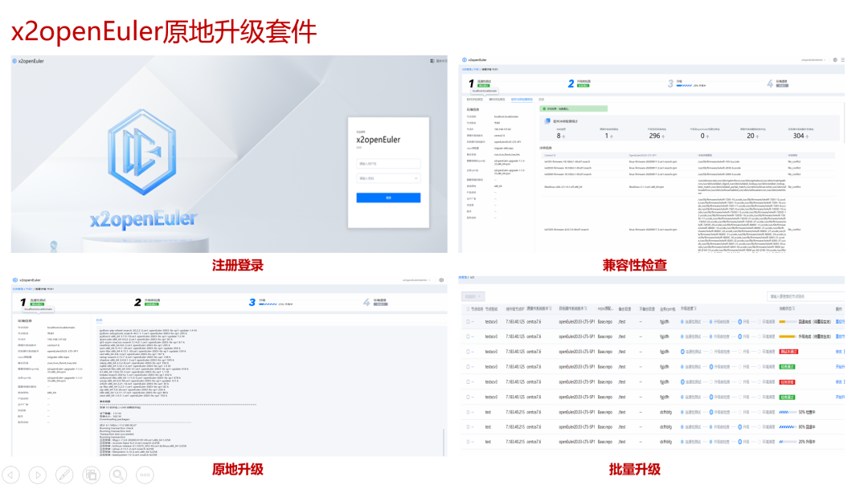Tick the checkbox of first testxcv3 row

coord(467,322)
